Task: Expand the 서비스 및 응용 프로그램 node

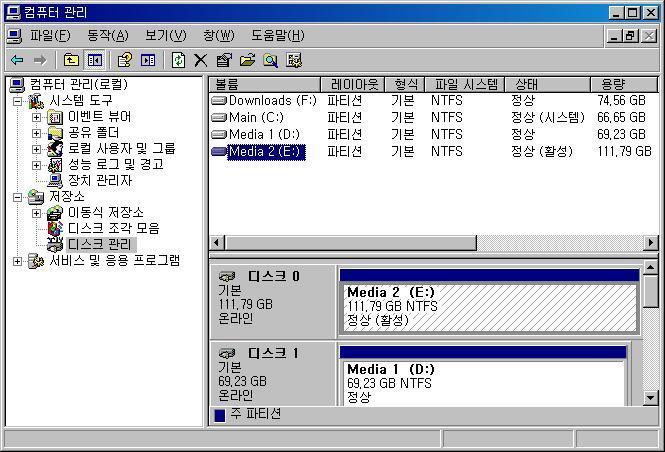Action: point(17,261)
